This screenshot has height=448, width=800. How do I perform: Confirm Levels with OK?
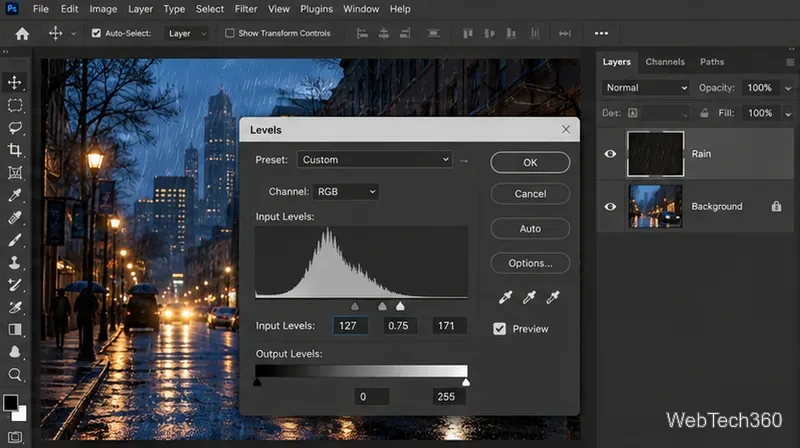pyautogui.click(x=530, y=162)
